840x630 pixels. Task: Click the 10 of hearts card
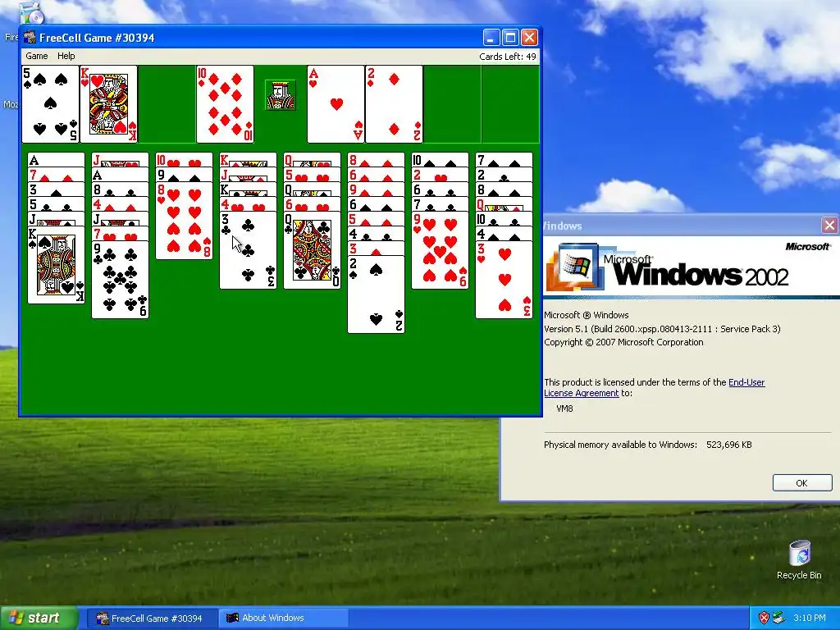(x=184, y=160)
